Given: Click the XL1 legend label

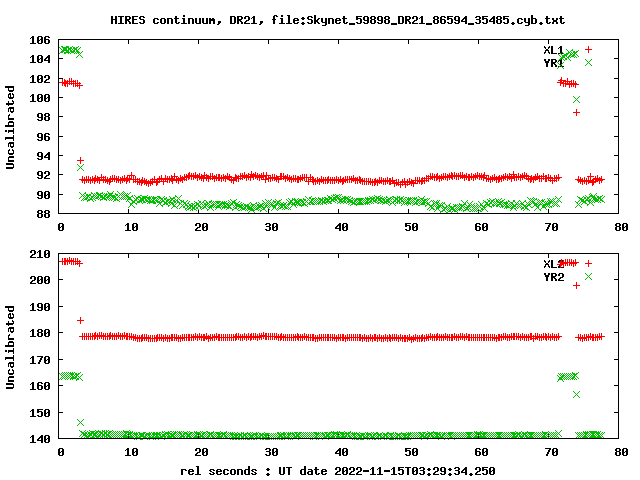Looking at the screenshot, I should click(553, 50).
